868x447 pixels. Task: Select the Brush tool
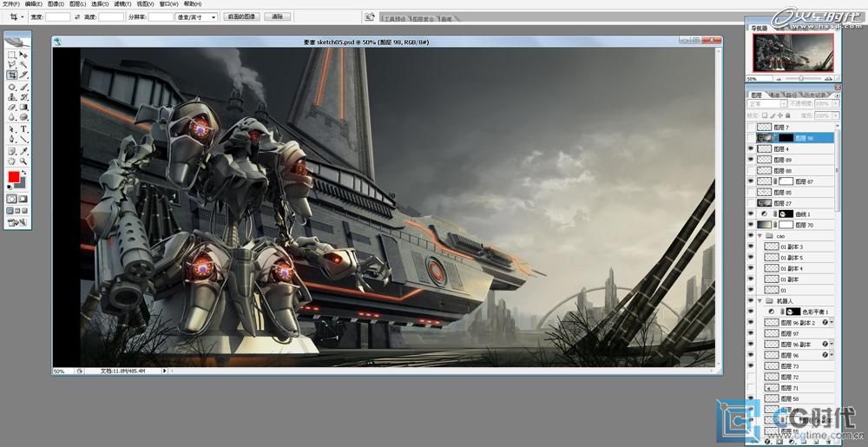23,88
